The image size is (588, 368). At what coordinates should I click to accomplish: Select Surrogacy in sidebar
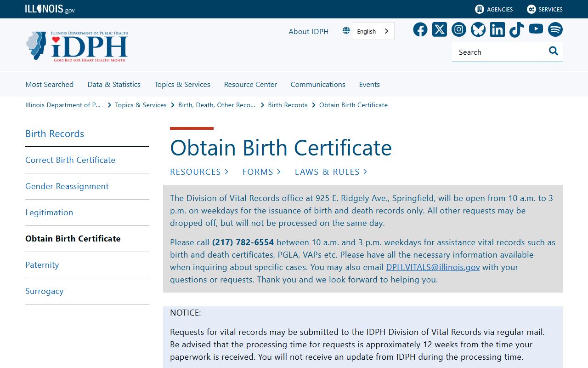[45, 291]
